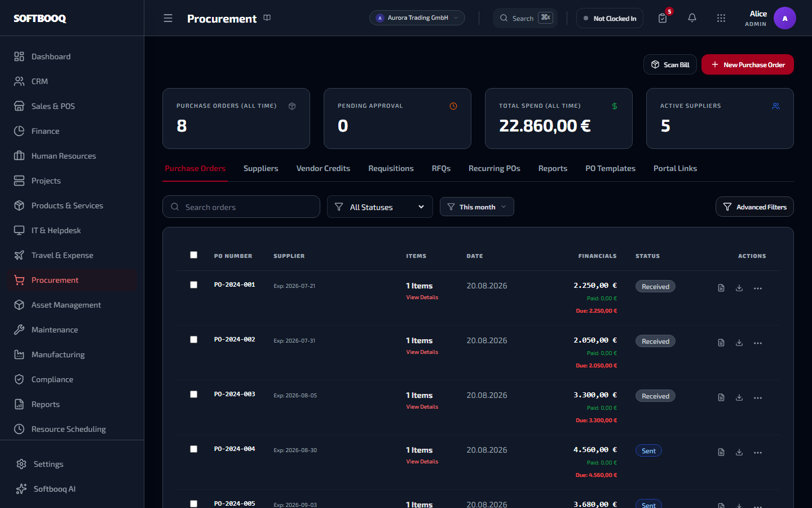View Details for PO-2024-001 items
Screen dimensions: 812x508
[x=422, y=297]
